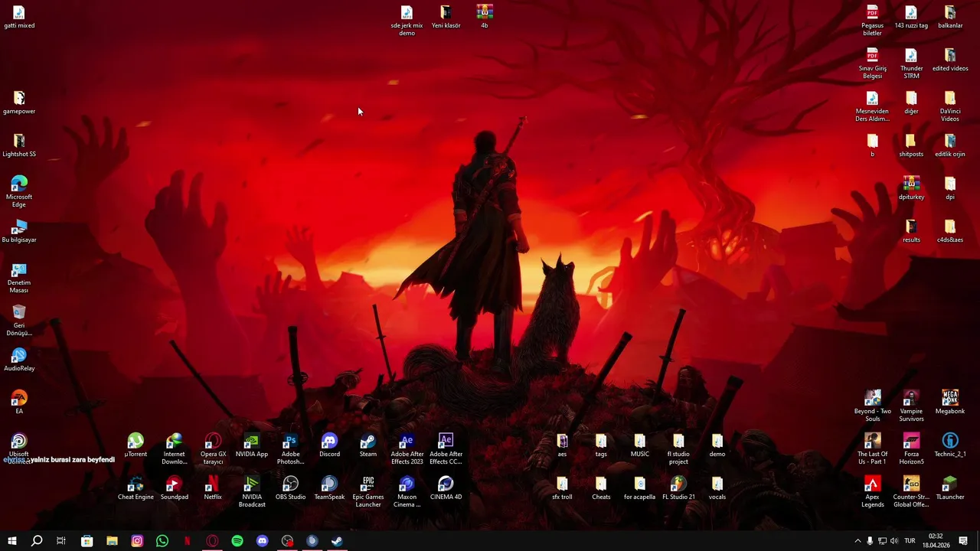The image size is (980, 551).
Task: Click the NVIDIA App desktop icon
Action: click(x=252, y=445)
